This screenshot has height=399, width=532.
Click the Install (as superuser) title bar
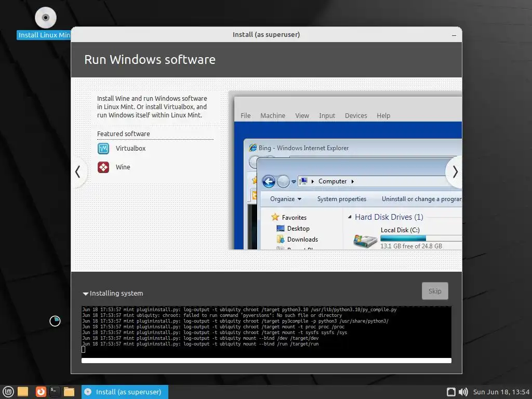[x=267, y=35]
